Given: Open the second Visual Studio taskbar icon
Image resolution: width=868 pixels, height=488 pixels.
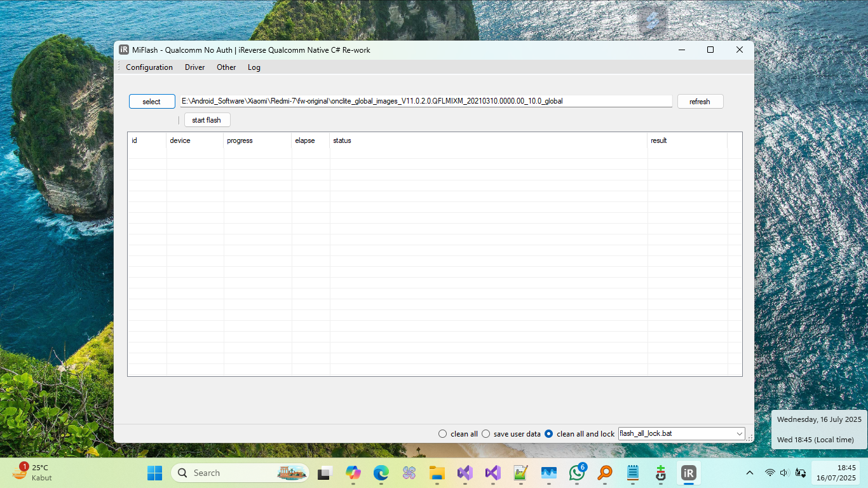Looking at the screenshot, I should point(493,473).
